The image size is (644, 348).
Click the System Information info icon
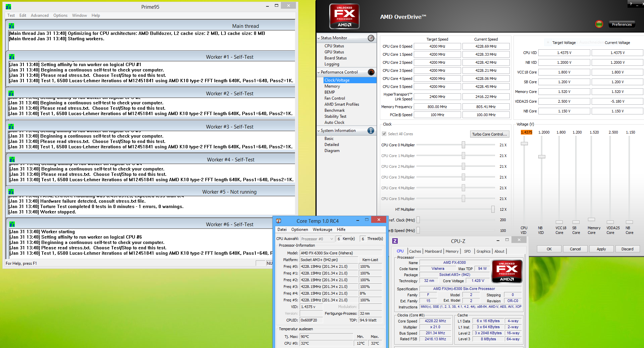point(371,131)
